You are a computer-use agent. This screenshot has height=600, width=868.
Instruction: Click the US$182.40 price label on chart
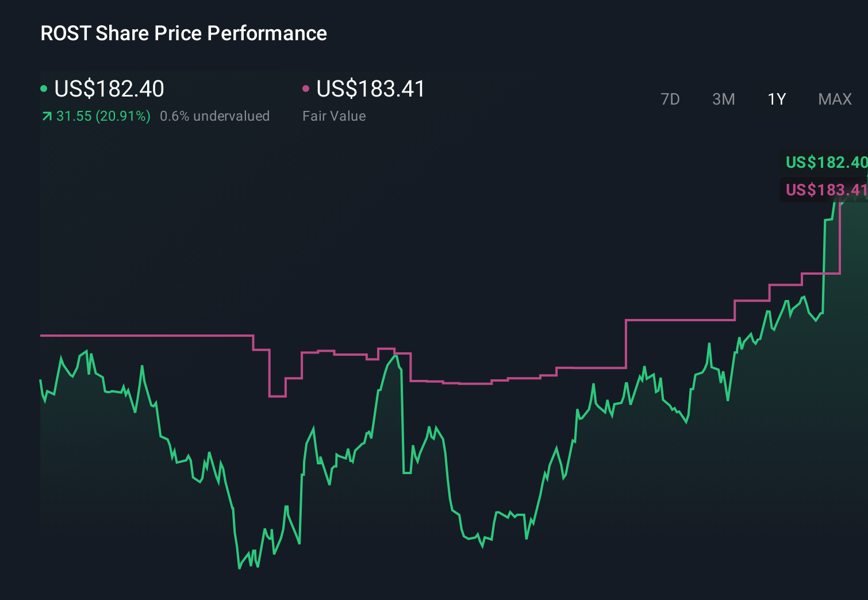825,163
